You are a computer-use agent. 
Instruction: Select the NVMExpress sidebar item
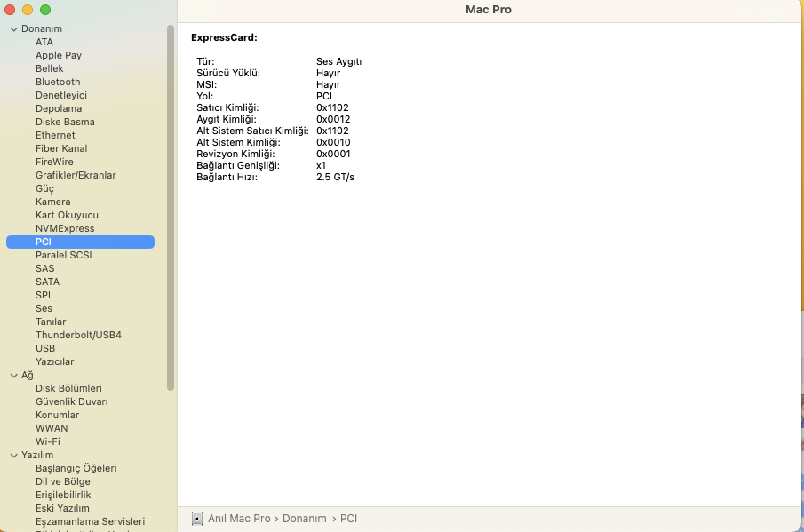[x=65, y=228]
